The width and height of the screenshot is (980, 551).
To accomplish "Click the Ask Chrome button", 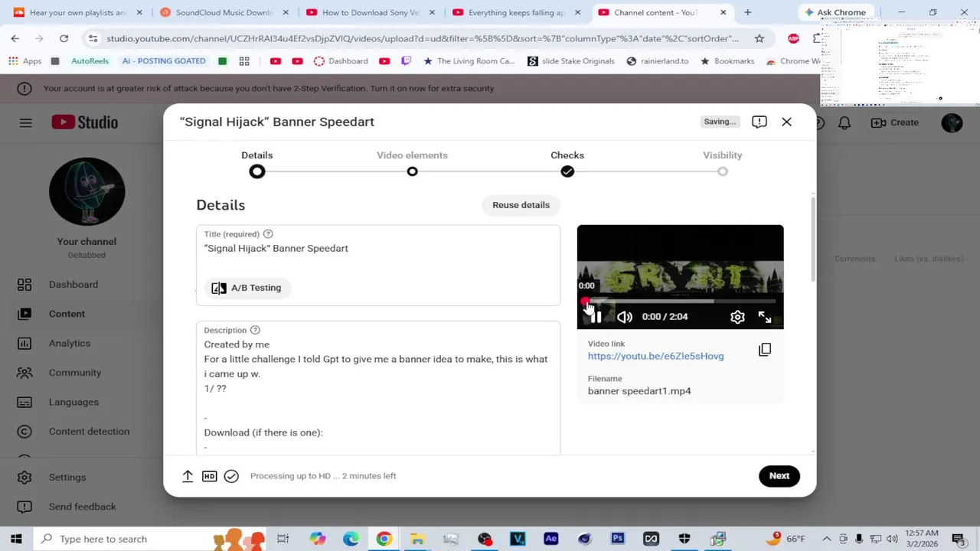I will click(x=835, y=12).
